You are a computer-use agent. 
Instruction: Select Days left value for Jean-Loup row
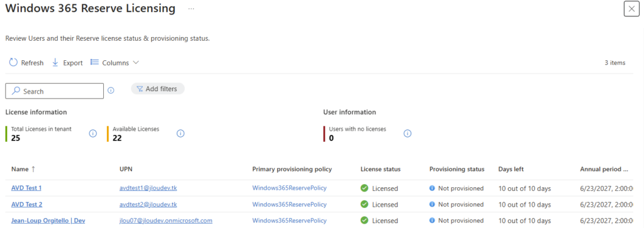pyautogui.click(x=525, y=220)
